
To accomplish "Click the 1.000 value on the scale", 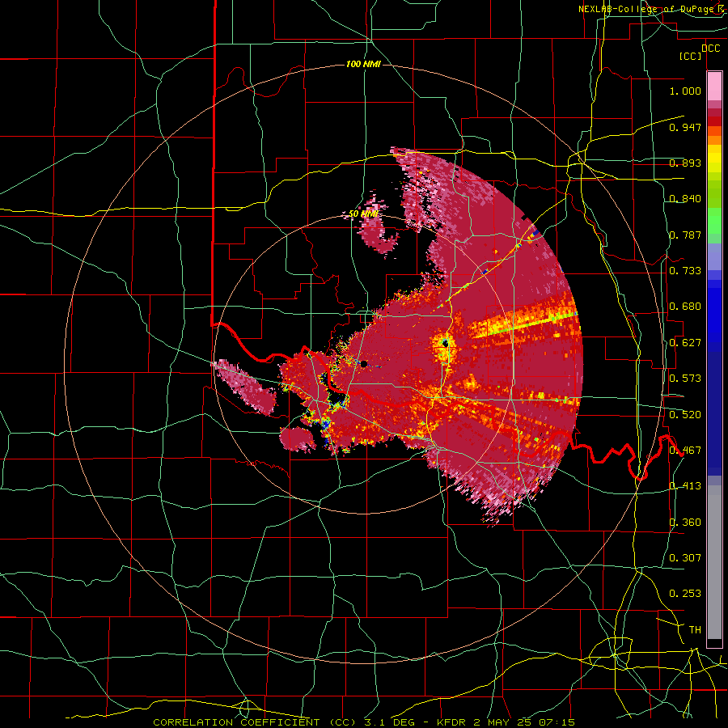I will tap(685, 91).
